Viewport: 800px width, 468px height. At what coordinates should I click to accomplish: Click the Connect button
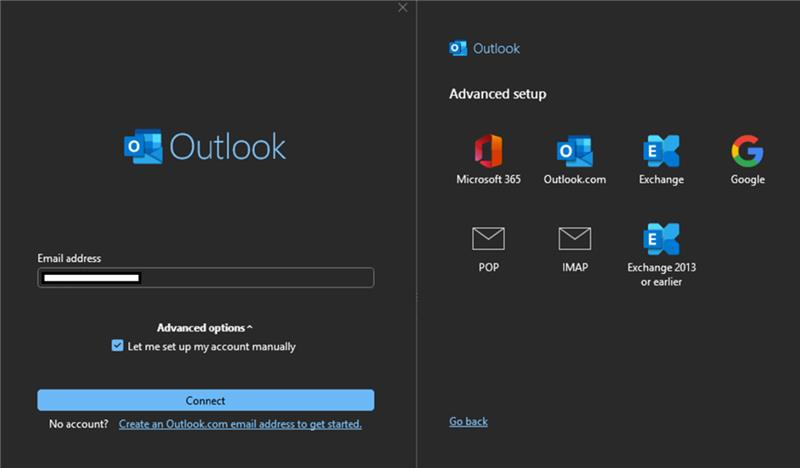206,400
